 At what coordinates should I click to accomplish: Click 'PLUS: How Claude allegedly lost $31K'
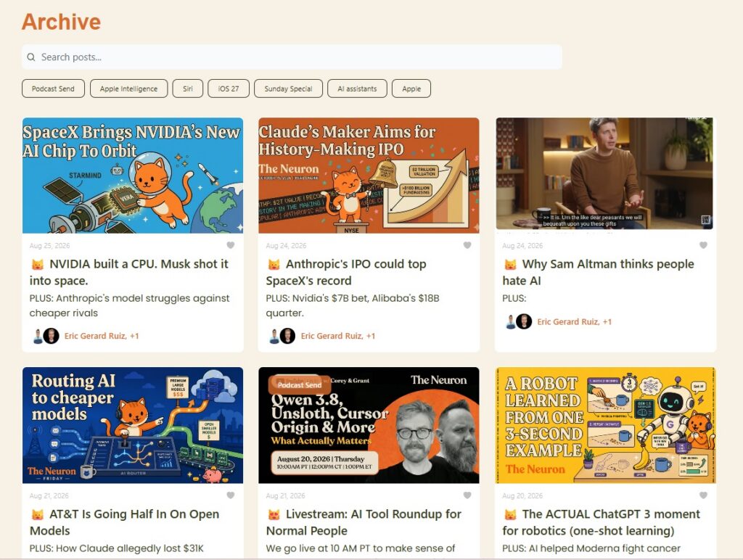point(117,548)
